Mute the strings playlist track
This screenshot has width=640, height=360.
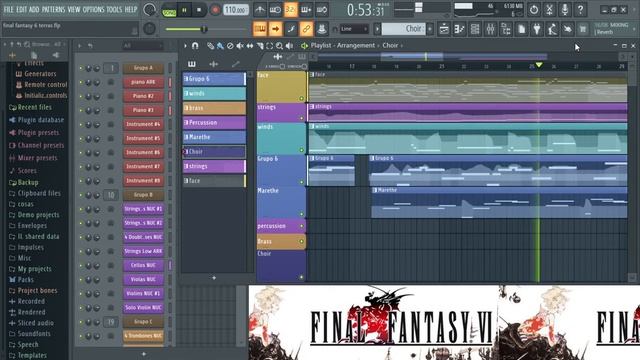coord(302,118)
